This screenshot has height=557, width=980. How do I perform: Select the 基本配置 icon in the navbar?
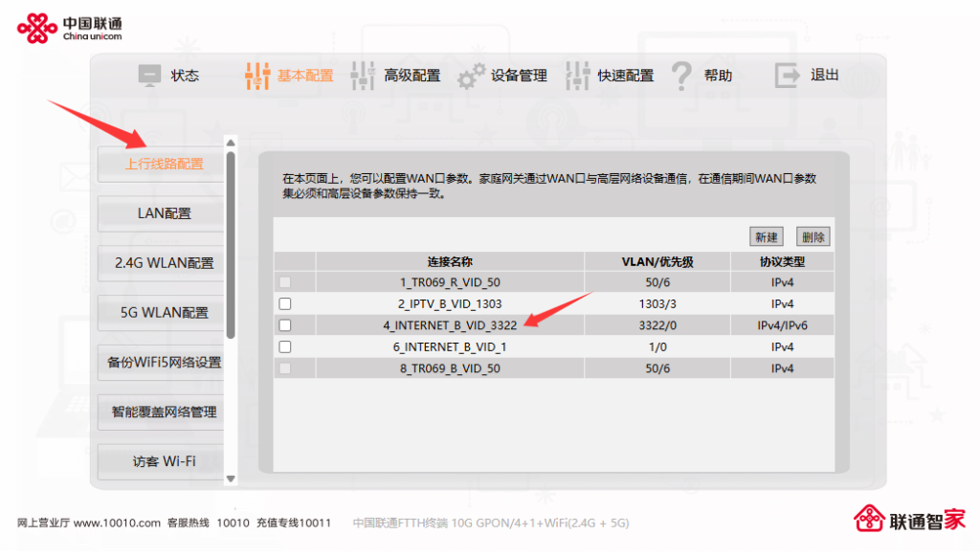click(x=256, y=75)
